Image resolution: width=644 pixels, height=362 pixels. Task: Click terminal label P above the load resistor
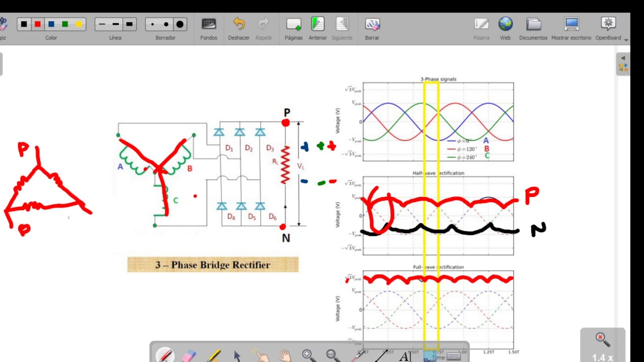(x=287, y=113)
